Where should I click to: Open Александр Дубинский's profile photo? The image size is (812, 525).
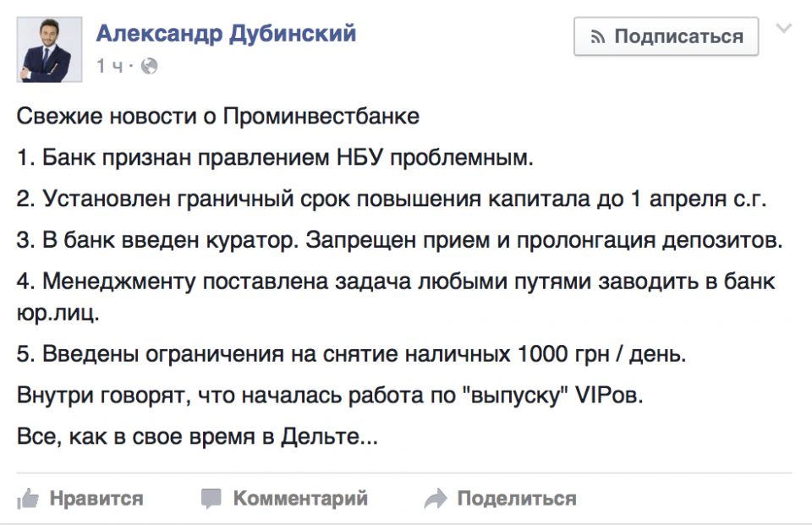click(50, 47)
